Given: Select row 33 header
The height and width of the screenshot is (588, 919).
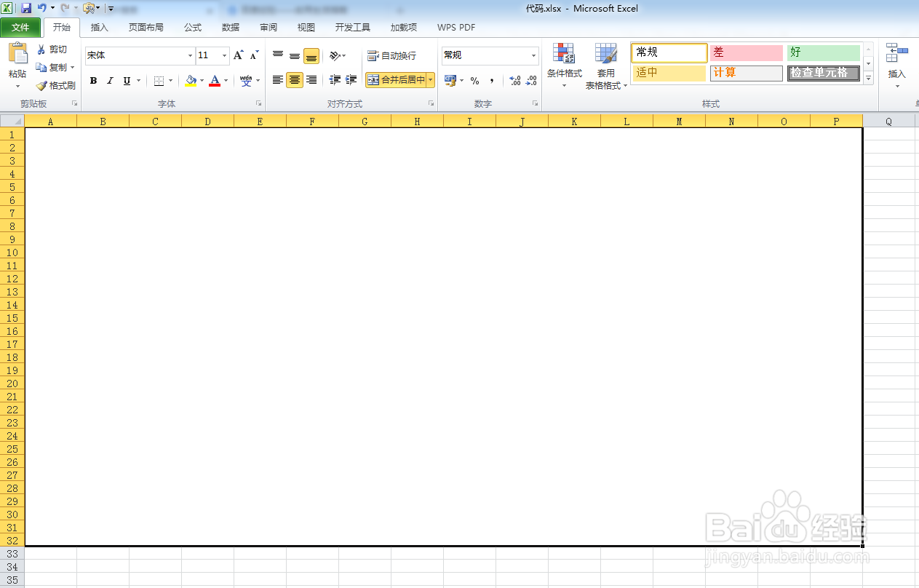Looking at the screenshot, I should coord(12,553).
